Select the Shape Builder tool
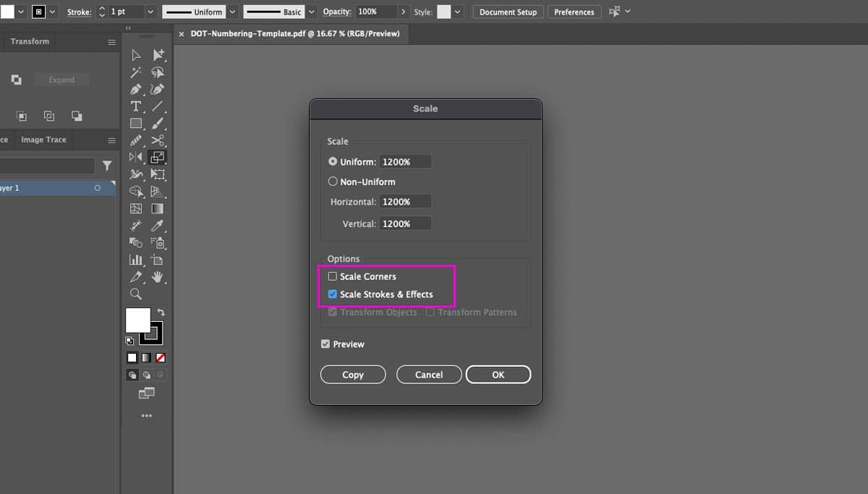This screenshot has width=868, height=494. click(x=136, y=192)
